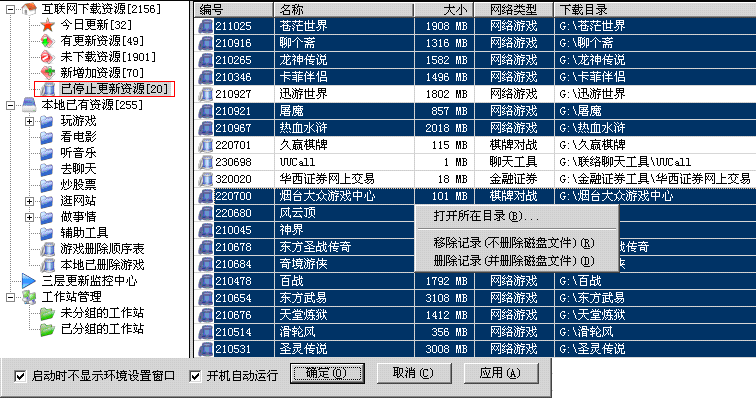Click the network icon beside 工作站管理
756x398 pixels.
coord(29,297)
